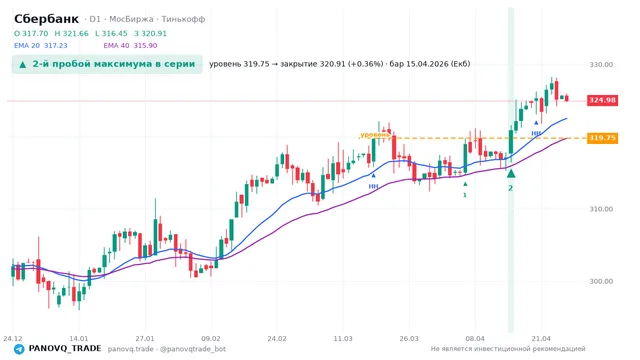Click the high value H 321.66

pyautogui.click(x=71, y=33)
